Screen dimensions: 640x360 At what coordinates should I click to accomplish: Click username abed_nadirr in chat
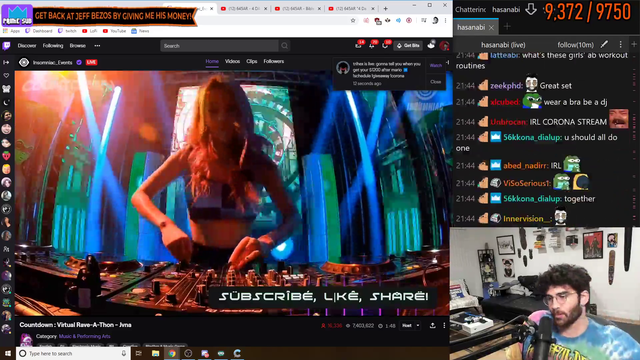(526, 166)
